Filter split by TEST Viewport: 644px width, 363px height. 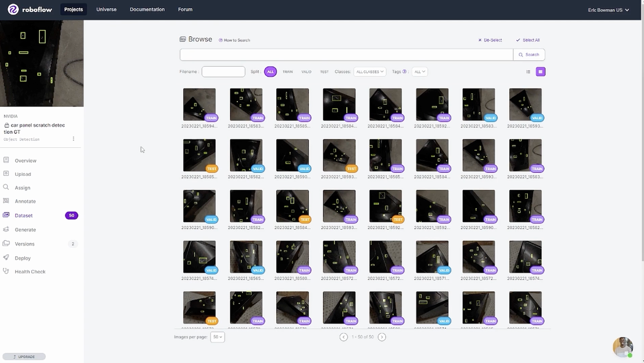[324, 72]
